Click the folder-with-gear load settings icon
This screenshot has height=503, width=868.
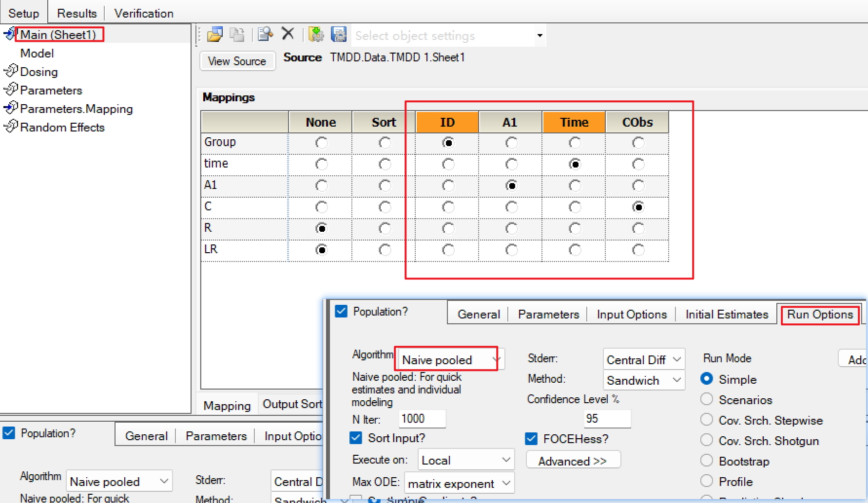pos(316,35)
